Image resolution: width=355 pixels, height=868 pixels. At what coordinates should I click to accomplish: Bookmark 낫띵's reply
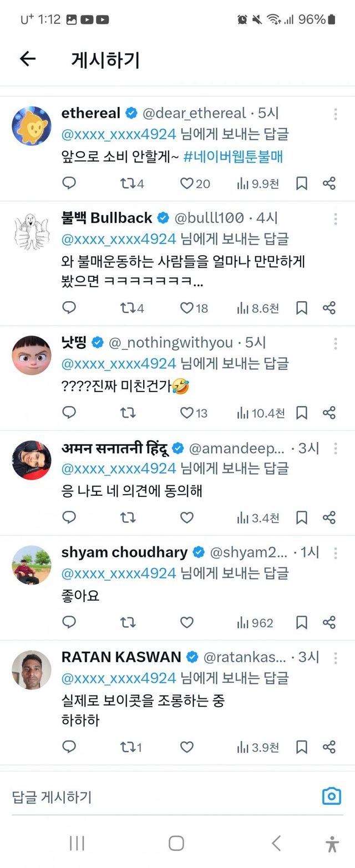point(301,413)
